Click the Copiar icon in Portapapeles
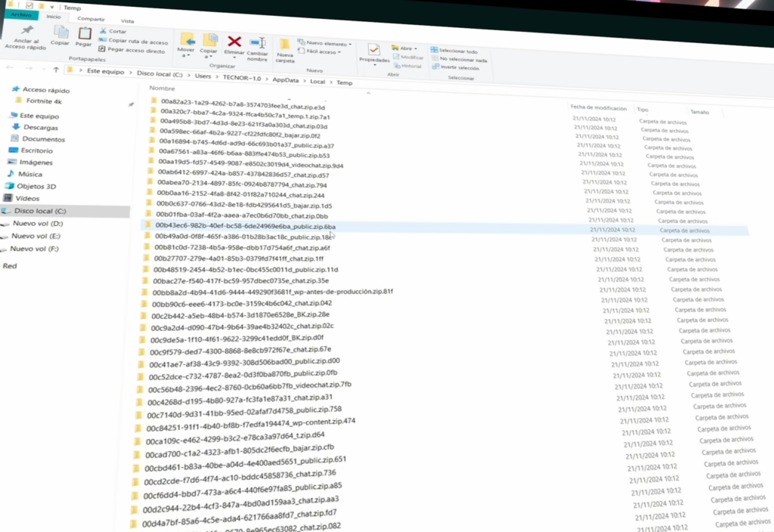Image resolution: width=774 pixels, height=532 pixels. click(60, 32)
